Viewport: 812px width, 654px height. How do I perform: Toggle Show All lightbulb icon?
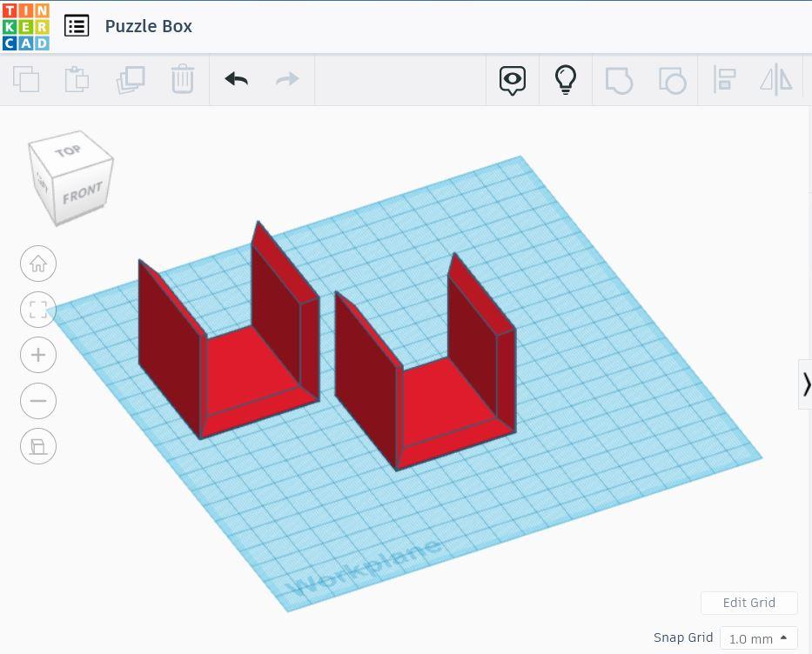(566, 80)
